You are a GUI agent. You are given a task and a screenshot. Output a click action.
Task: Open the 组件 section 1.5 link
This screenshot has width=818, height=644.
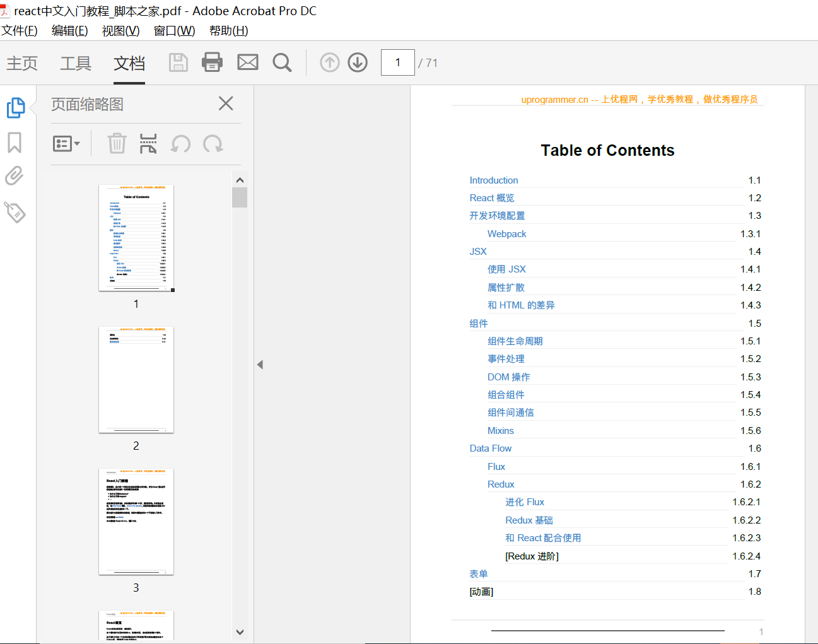(479, 324)
